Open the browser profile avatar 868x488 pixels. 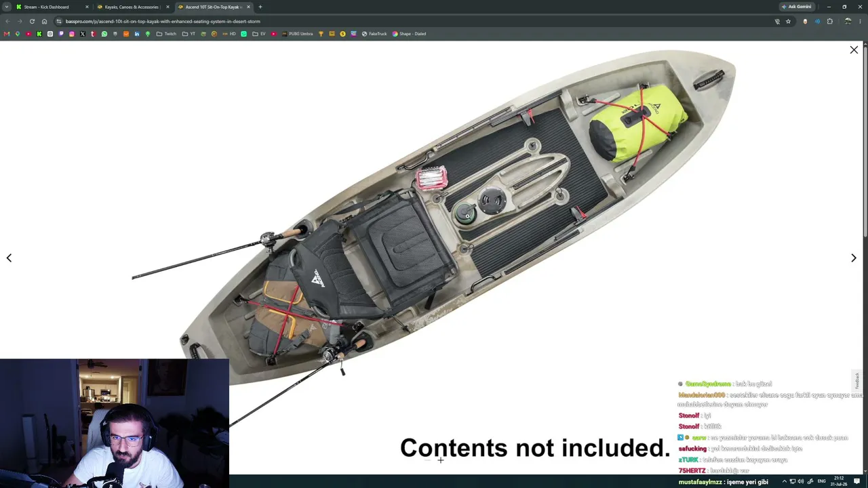coord(848,21)
